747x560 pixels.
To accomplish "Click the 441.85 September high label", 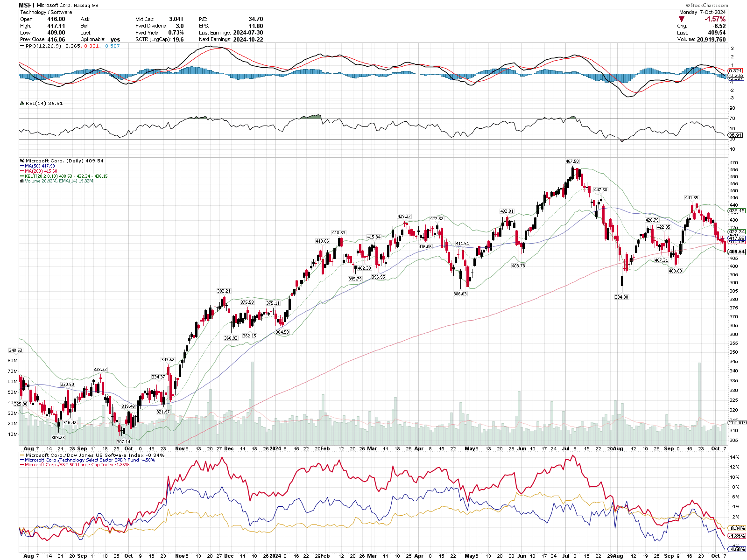I will [x=692, y=198].
